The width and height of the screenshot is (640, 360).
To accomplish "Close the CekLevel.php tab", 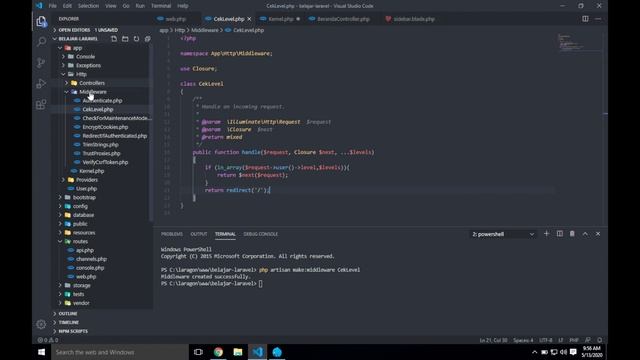I will [249, 19].
